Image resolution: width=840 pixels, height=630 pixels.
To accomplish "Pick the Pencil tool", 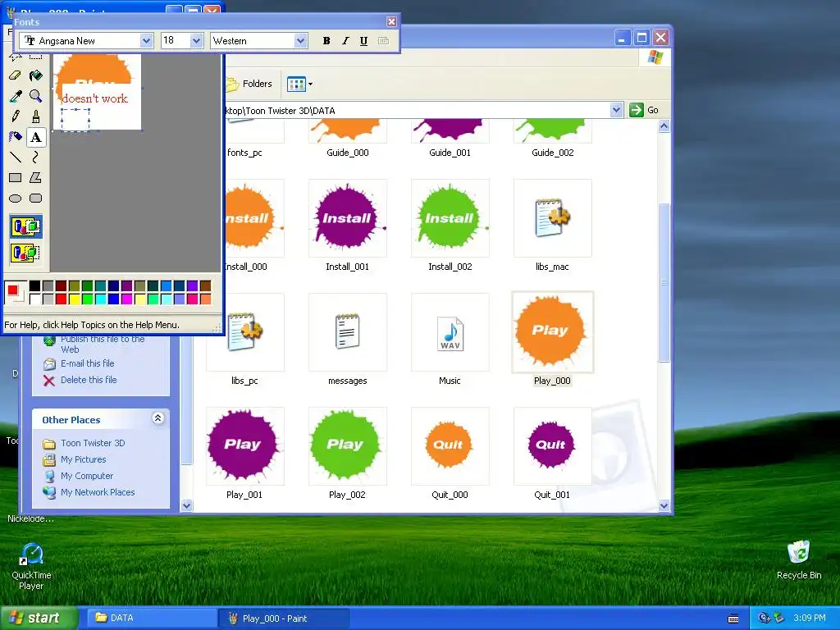I will [x=16, y=116].
